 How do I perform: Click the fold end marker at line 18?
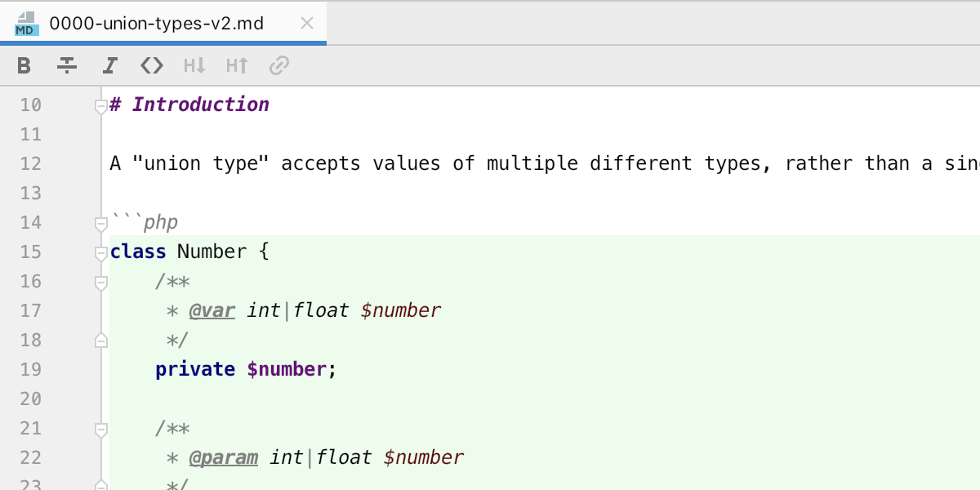pos(100,340)
